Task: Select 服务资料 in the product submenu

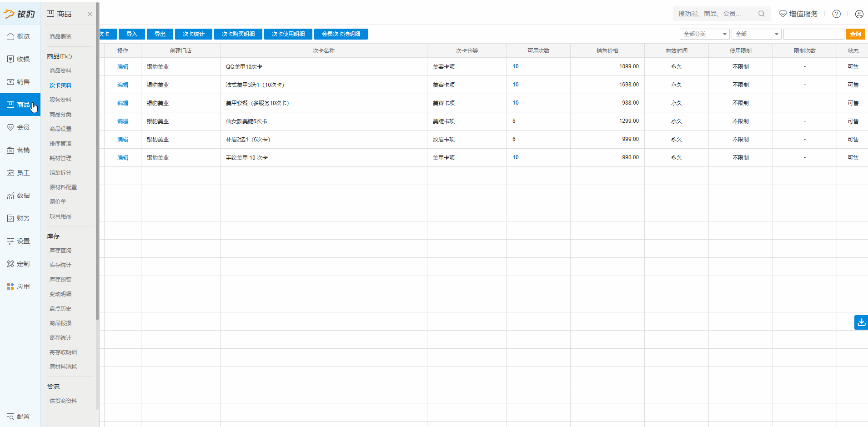Action: (60, 100)
